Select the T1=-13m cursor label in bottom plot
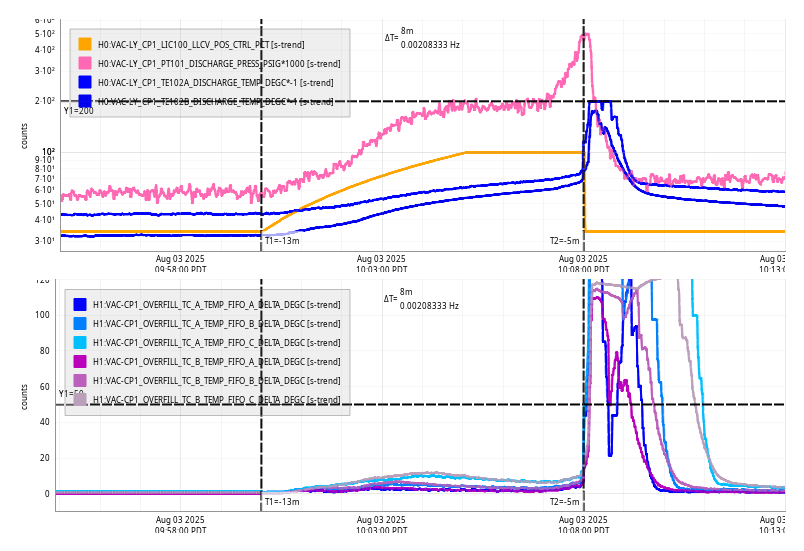The width and height of the screenshot is (804, 551). [x=282, y=502]
